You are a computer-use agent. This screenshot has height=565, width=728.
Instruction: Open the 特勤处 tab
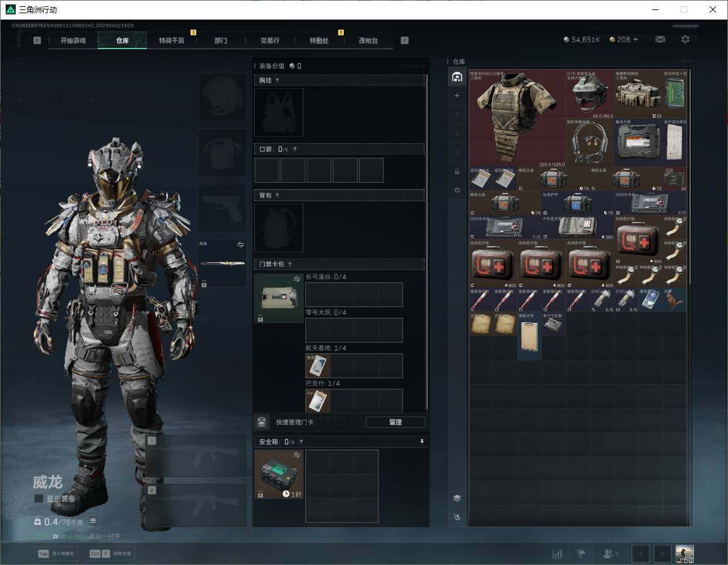[319, 40]
